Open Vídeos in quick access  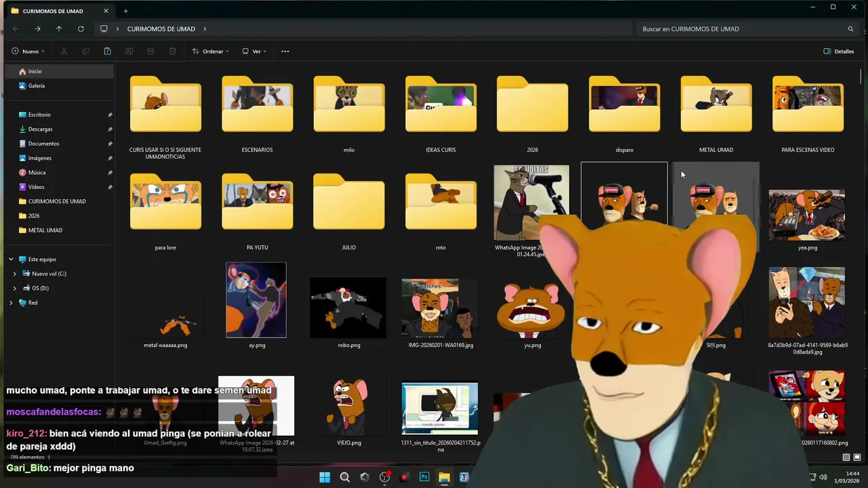pos(59,187)
